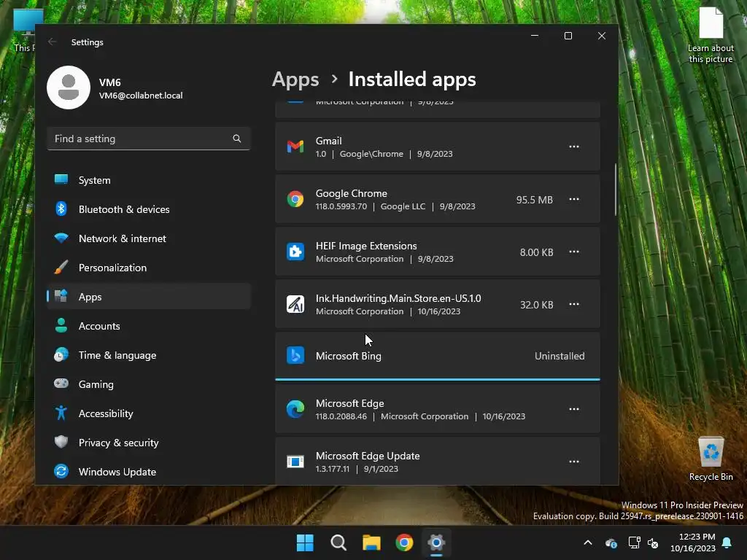The image size is (747, 560).
Task: Click the Accessibility figure icon
Action: pos(61,413)
